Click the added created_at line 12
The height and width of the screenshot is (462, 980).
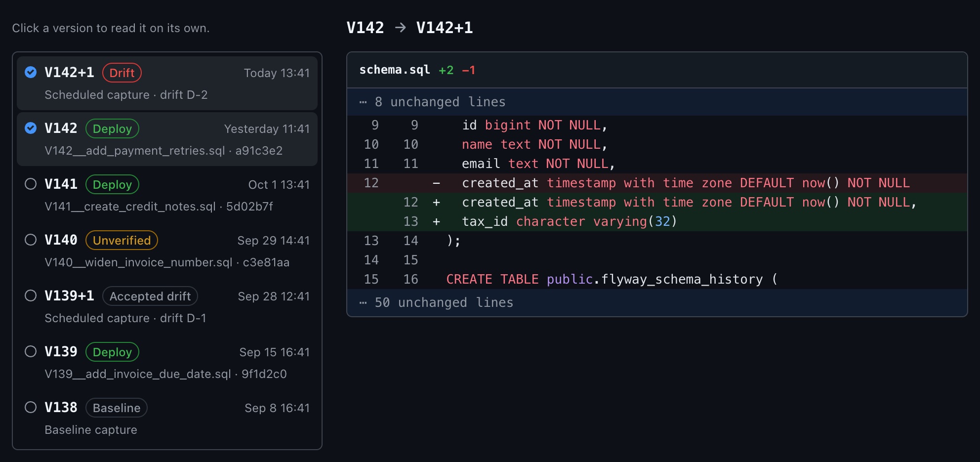(x=657, y=202)
